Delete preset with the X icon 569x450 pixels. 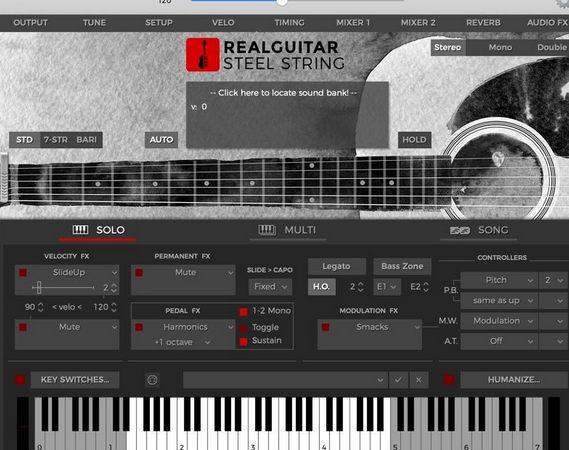coord(419,380)
